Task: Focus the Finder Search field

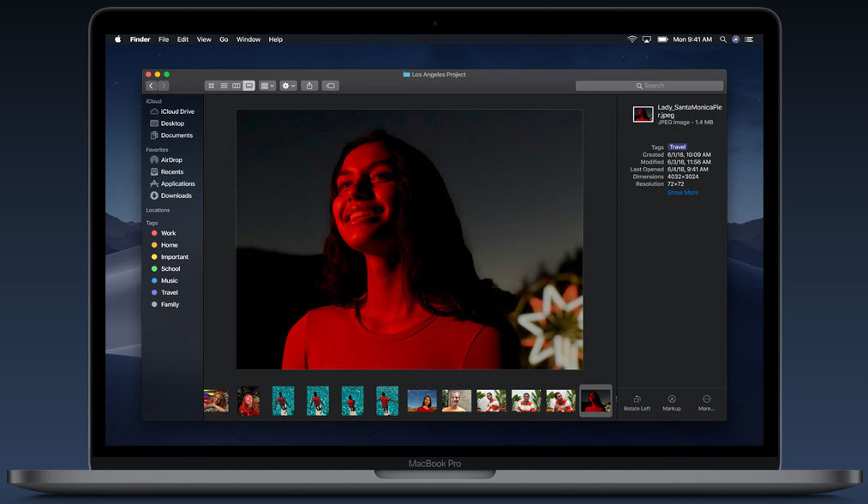Action: pos(650,86)
